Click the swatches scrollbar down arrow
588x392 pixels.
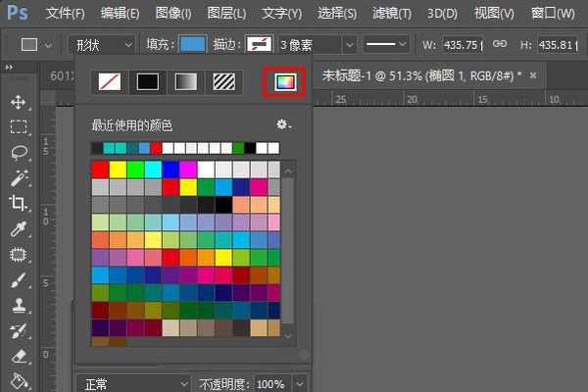287,334
